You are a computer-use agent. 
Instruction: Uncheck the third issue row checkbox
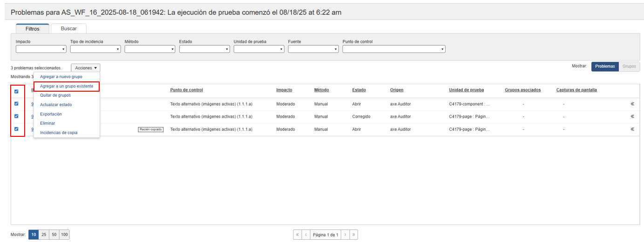[16, 129]
